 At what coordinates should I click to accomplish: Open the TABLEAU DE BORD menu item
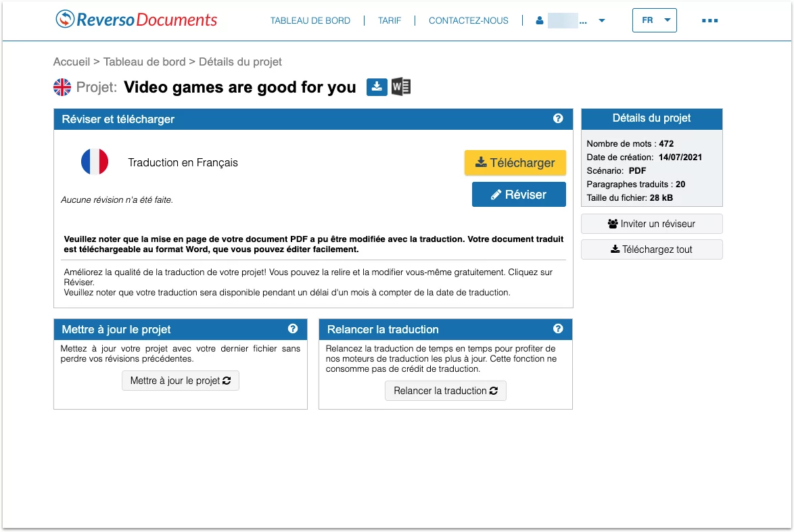tap(310, 21)
